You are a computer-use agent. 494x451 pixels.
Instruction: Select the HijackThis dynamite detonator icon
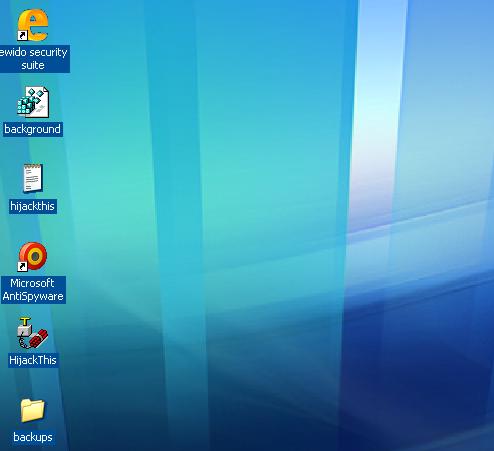tap(33, 333)
